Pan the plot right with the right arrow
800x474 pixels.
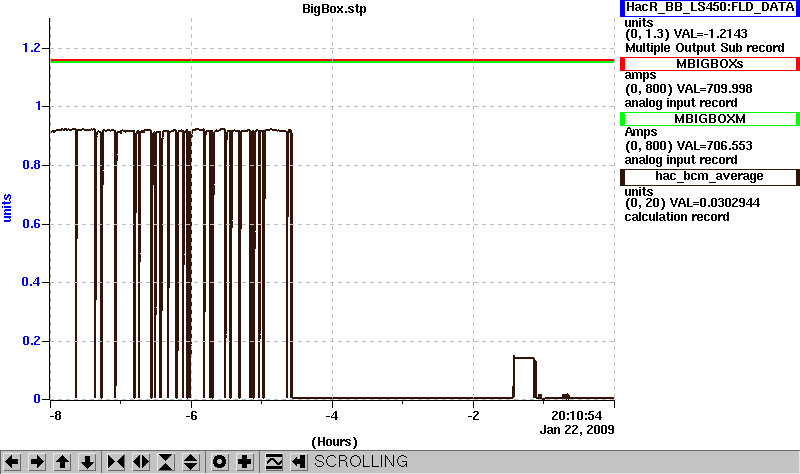[37, 462]
